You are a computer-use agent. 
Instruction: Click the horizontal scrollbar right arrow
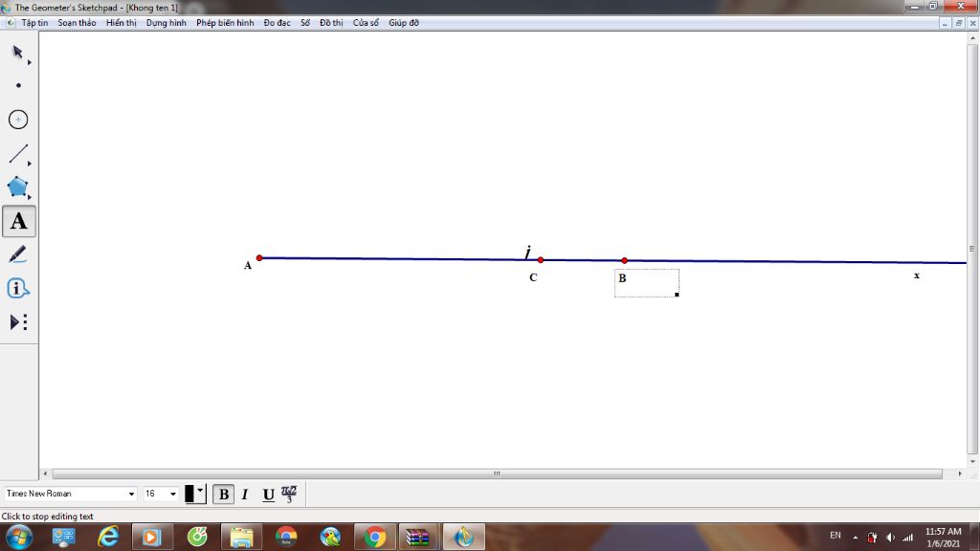(960, 474)
